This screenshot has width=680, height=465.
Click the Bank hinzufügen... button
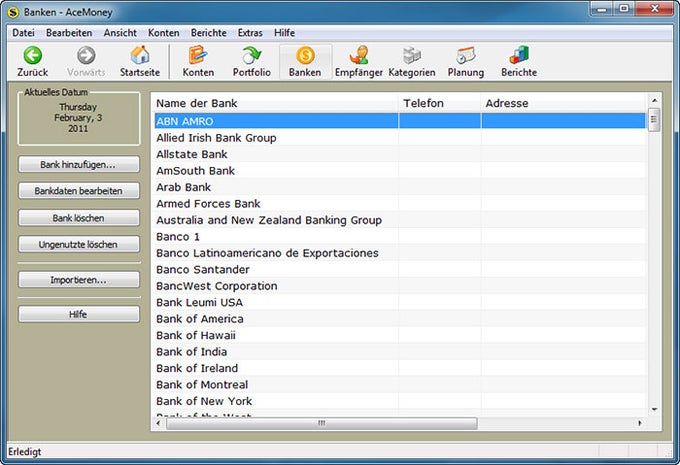tap(78, 165)
